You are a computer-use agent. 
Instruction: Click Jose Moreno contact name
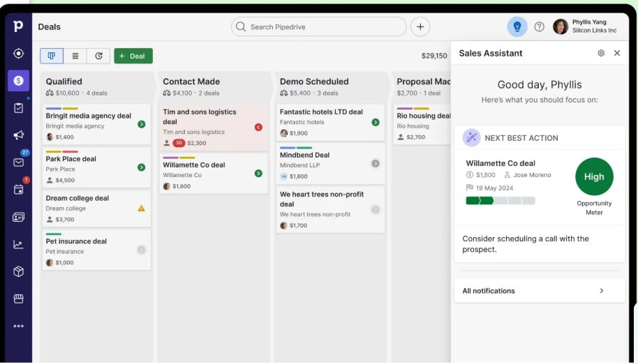coord(532,175)
